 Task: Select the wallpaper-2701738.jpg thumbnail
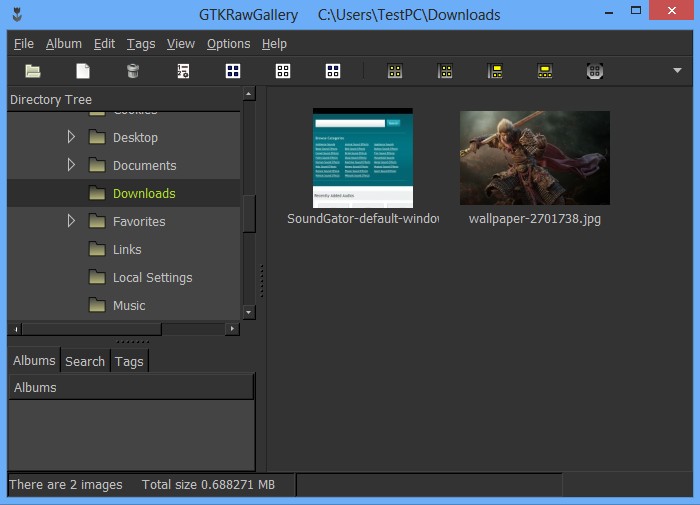pyautogui.click(x=534, y=158)
